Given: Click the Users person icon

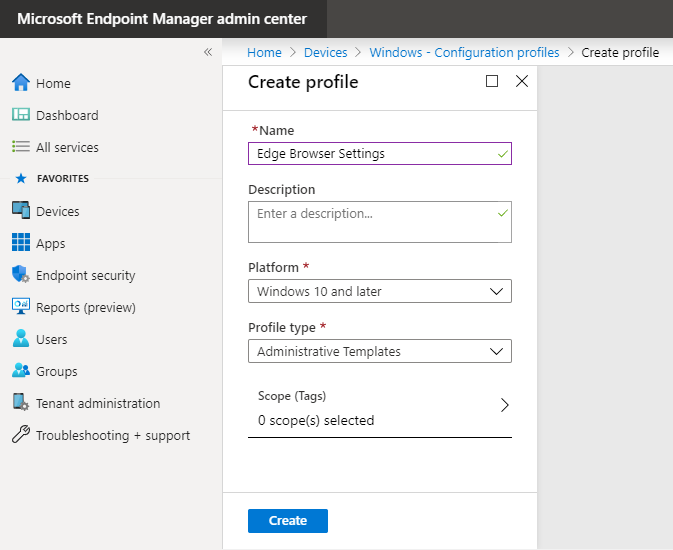Looking at the screenshot, I should coord(21,338).
